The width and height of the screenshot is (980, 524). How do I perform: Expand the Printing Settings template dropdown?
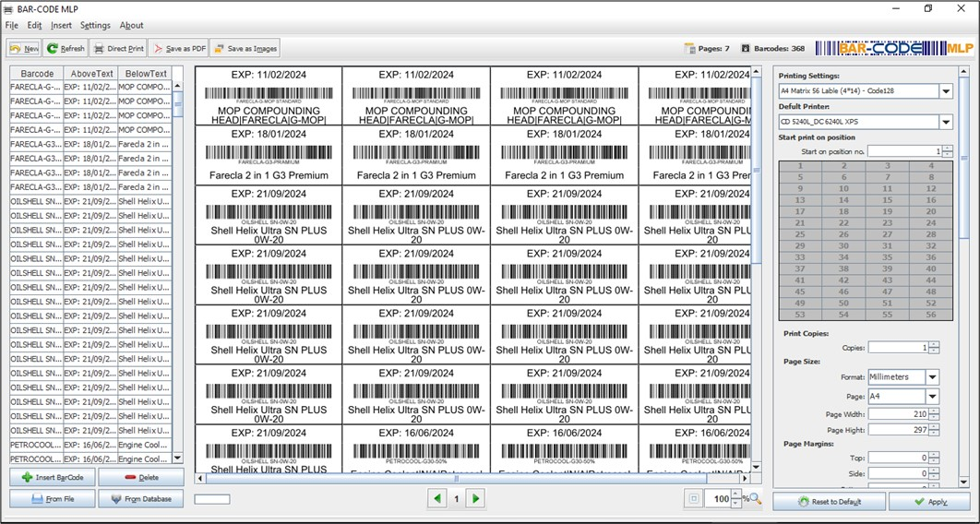pyautogui.click(x=945, y=91)
